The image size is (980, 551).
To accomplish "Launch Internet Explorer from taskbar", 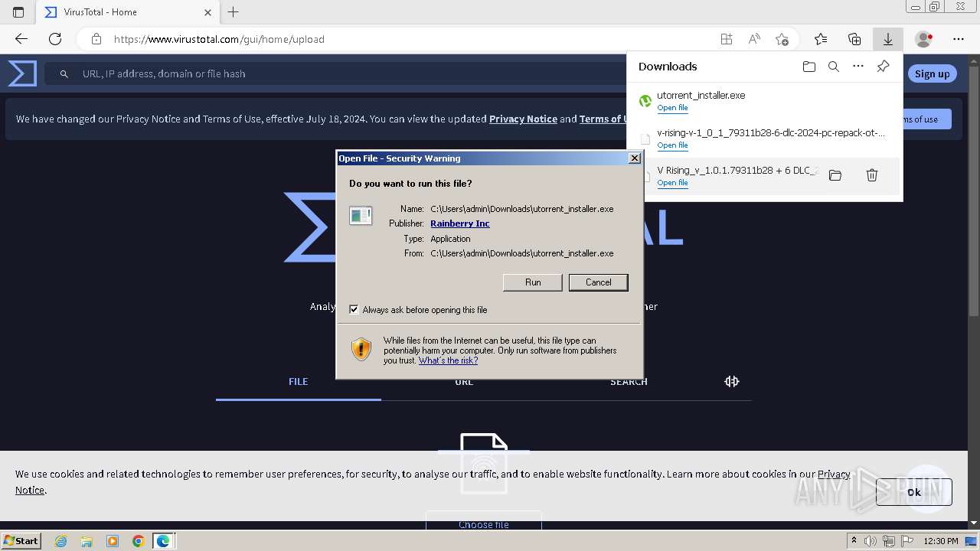I will [x=61, y=541].
